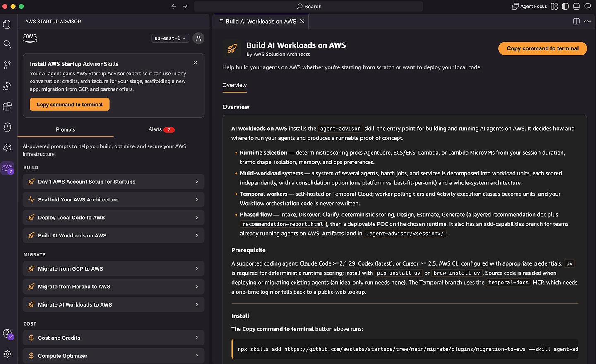Go back with the left arrow
Viewport: 596px width, 364px height.
pos(174,6)
